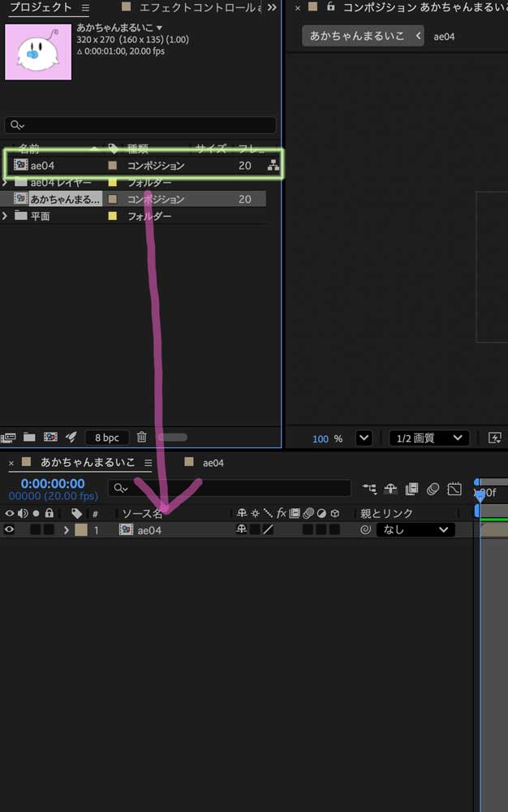This screenshot has height=812, width=508.
Task: Create a new composition with the bottom icon
Action: tap(50, 438)
